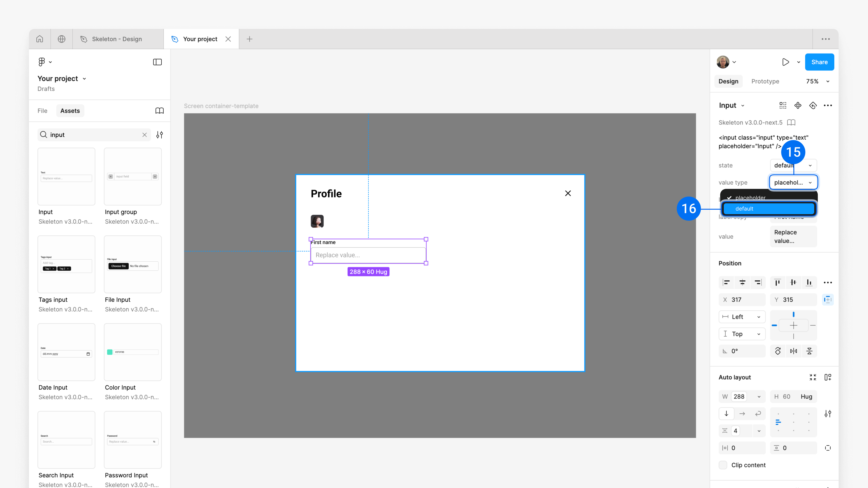The image size is (868, 488).
Task: Click the Figma main menu logo icon
Action: [42, 62]
